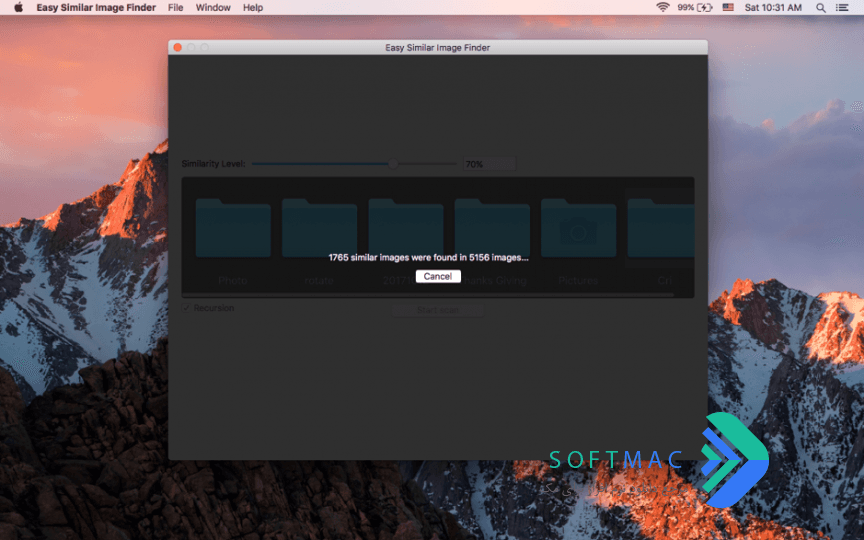
Task: Select the Pictures camera folder icon
Action: point(578,228)
